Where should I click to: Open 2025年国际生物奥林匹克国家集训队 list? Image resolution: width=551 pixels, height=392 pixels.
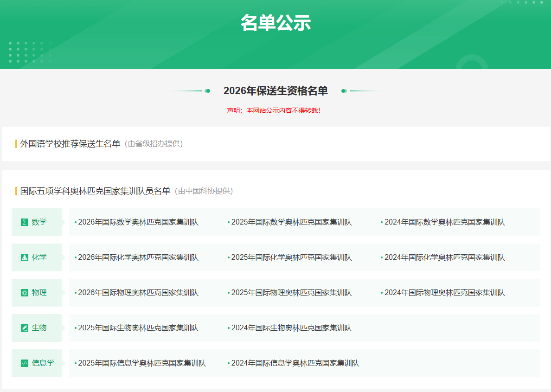138,328
